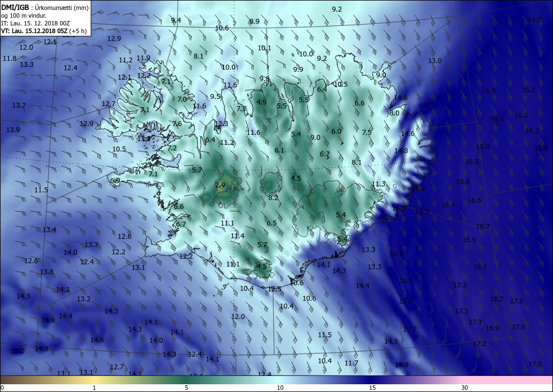
Task: Click the map value 8.9
Action: [254, 21]
